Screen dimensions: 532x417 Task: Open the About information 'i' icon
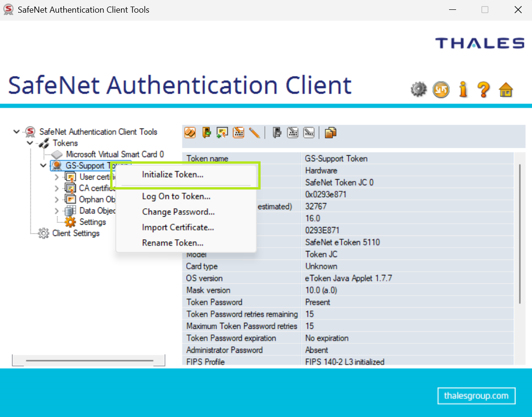(x=463, y=90)
